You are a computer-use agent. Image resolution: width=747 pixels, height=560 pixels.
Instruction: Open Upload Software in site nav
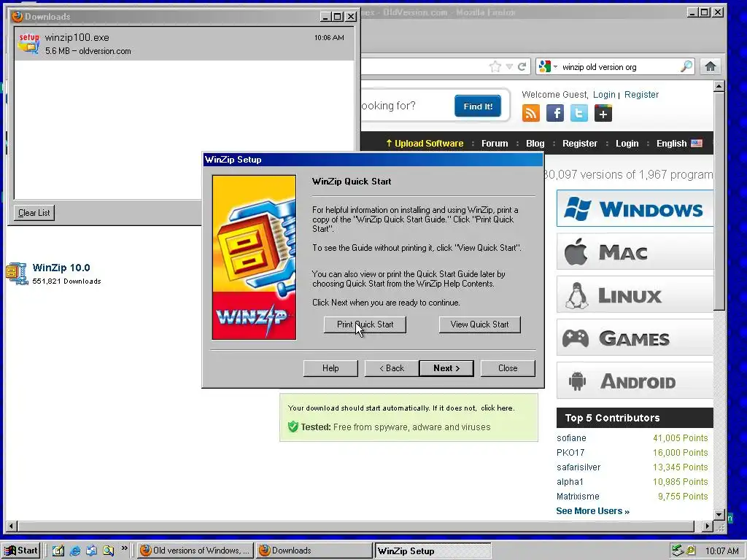[x=425, y=144]
